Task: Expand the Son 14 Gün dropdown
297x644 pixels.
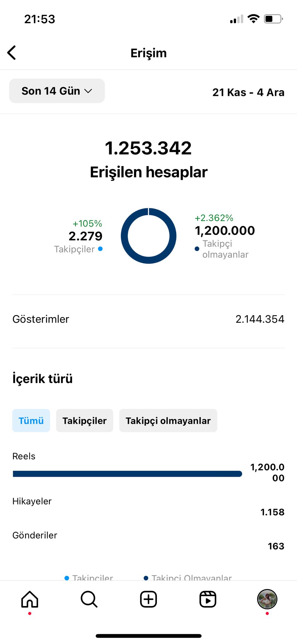Action: point(57,91)
